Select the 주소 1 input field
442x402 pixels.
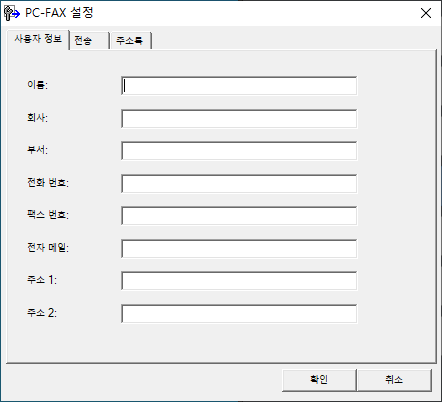pos(239,281)
